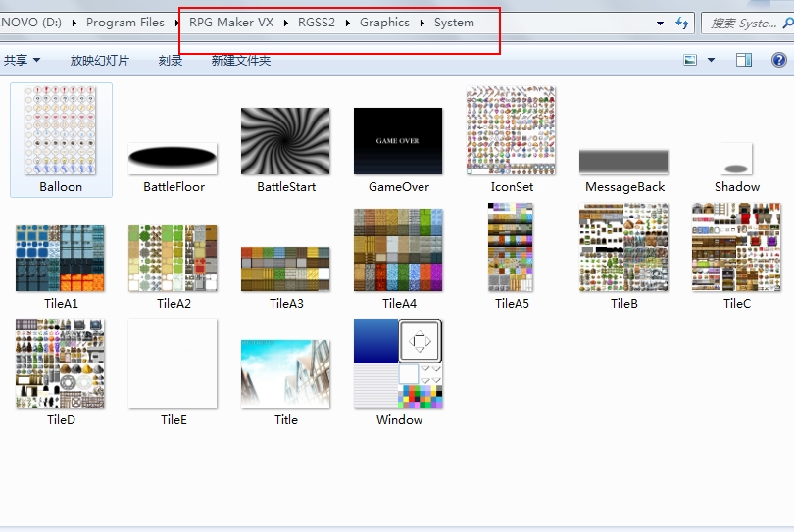Select the TileA2 tileset thumbnail
The height and width of the screenshot is (532, 794).
pyautogui.click(x=173, y=258)
